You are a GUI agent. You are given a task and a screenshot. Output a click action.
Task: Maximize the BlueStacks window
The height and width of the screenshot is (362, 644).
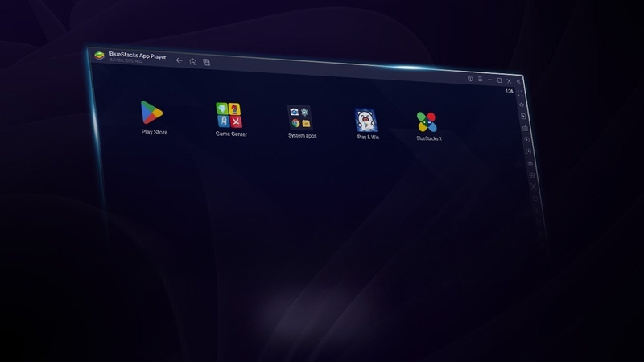(499, 80)
